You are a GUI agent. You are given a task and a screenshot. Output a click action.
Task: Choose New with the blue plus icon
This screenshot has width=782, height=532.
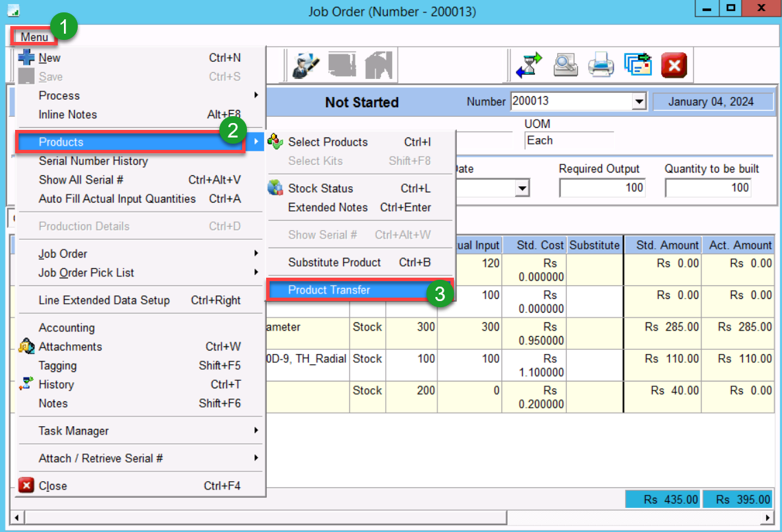click(50, 58)
